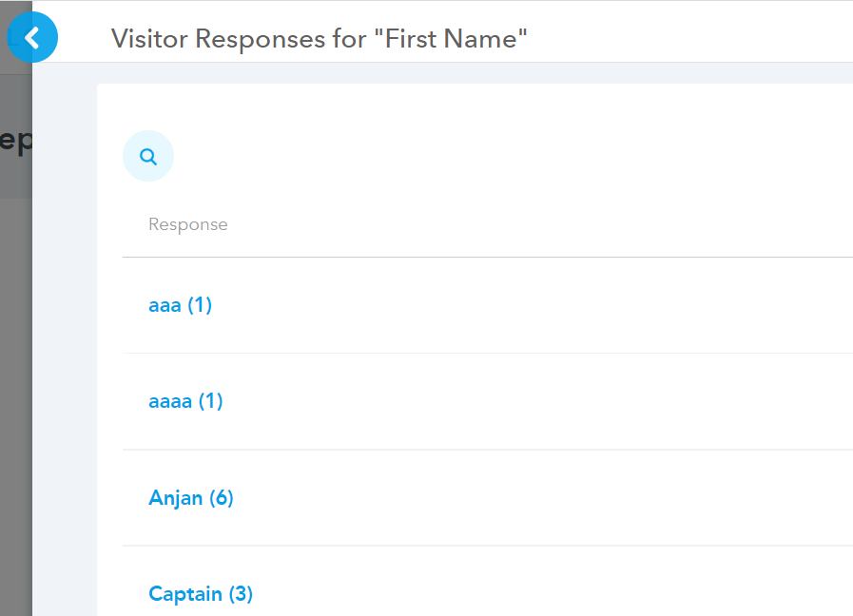Sort by the Response column header
This screenshot has width=853, height=616.
[x=187, y=224]
